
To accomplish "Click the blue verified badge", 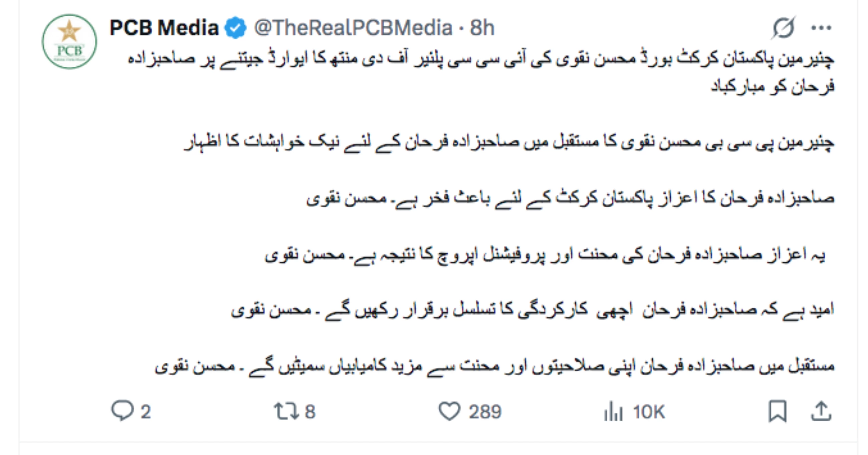I will click(236, 28).
